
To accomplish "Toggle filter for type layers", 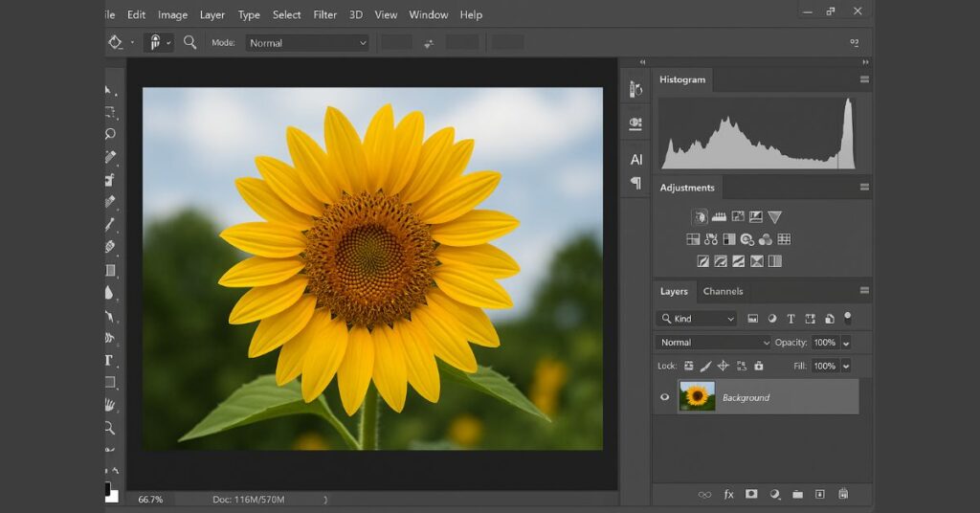I will click(x=791, y=319).
